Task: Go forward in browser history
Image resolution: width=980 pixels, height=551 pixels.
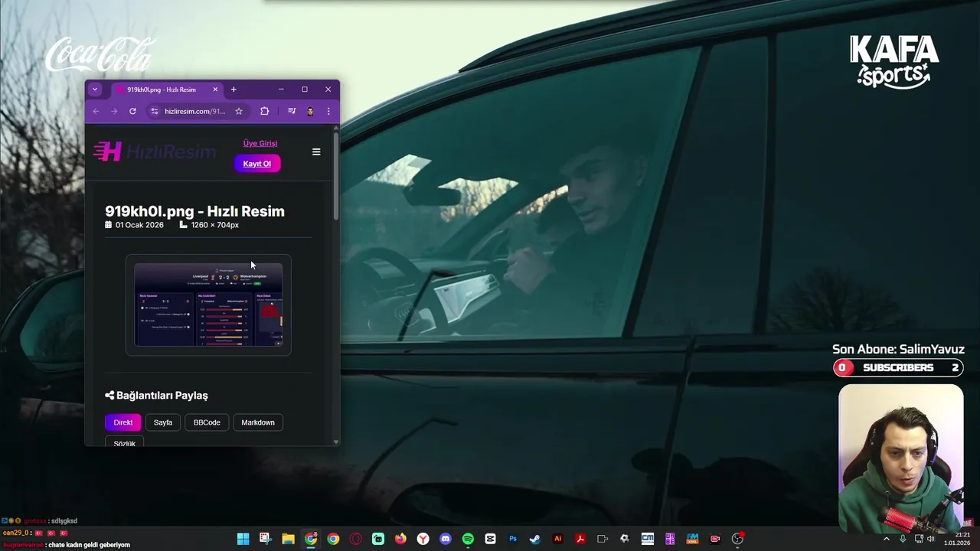Action: pyautogui.click(x=114, y=111)
